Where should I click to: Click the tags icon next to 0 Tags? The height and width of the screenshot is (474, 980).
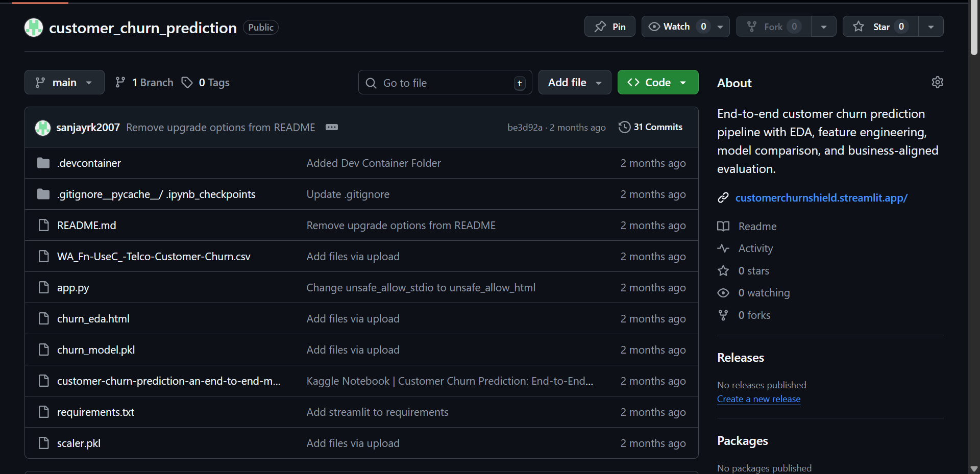(187, 83)
